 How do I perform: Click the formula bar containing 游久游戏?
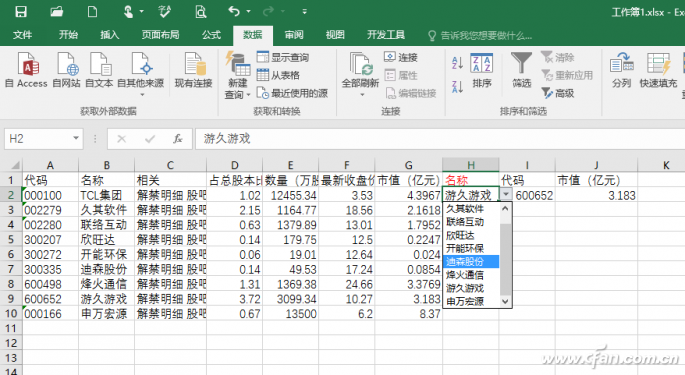[x=439, y=139]
